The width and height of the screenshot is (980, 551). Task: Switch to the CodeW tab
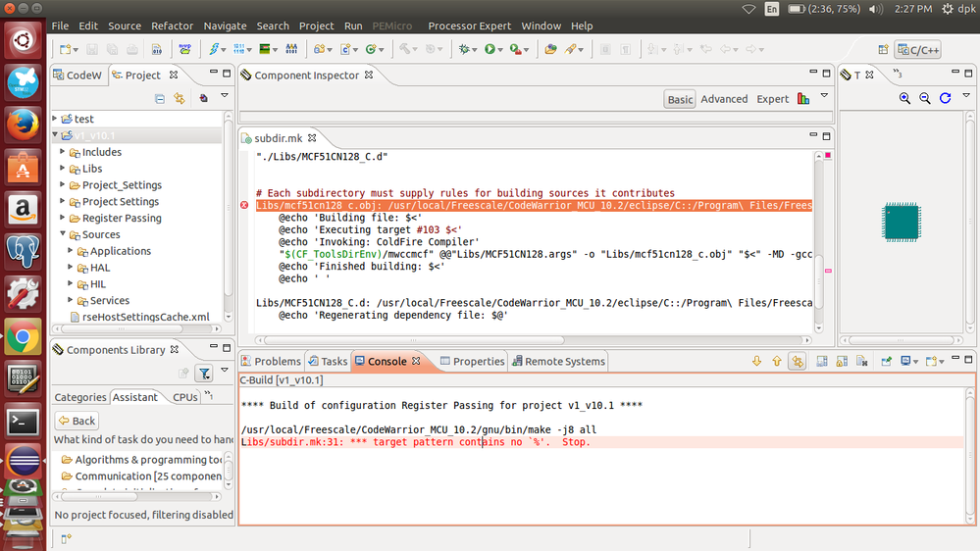(77, 75)
